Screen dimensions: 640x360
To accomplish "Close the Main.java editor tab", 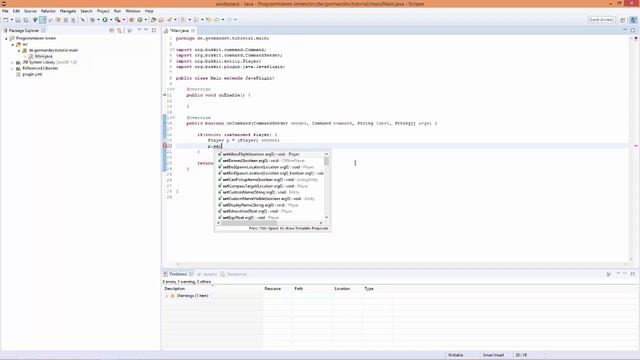I will click(x=193, y=31).
